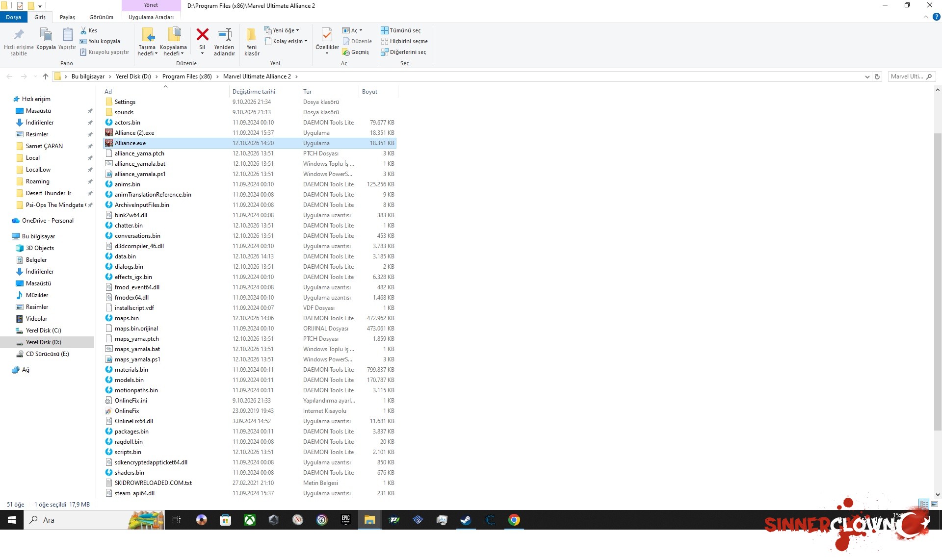Click Hiçbirini seçme to deselect

point(404,41)
